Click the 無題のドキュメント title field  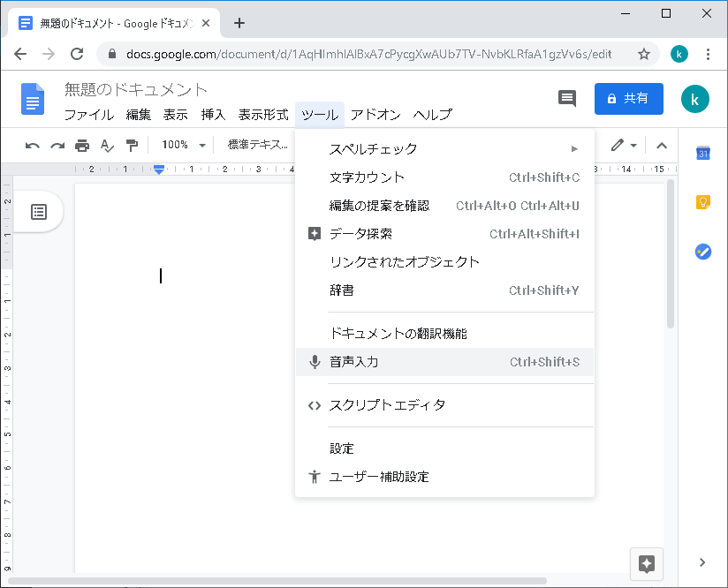click(136, 89)
